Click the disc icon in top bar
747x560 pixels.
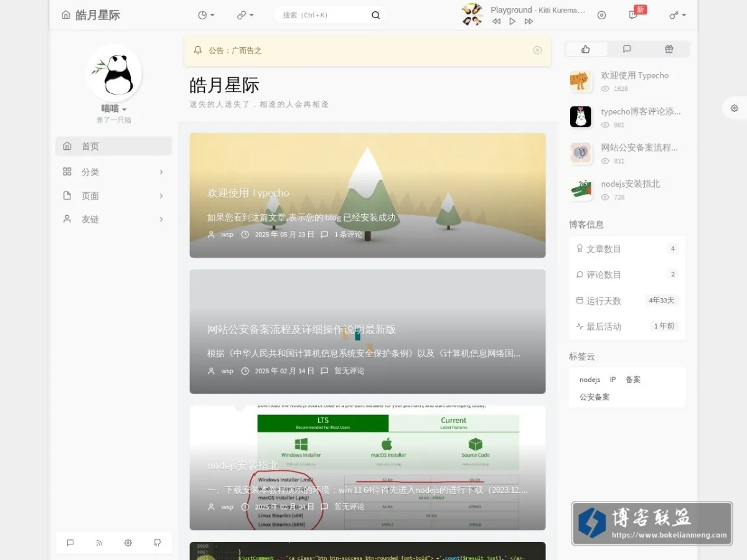(601, 15)
